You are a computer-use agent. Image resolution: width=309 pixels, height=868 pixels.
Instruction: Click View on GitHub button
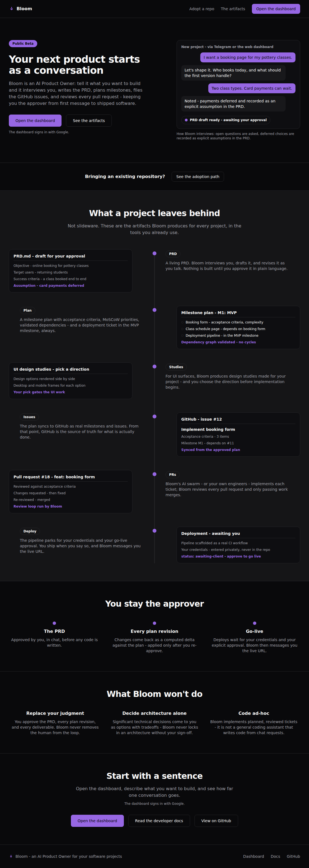tap(216, 821)
